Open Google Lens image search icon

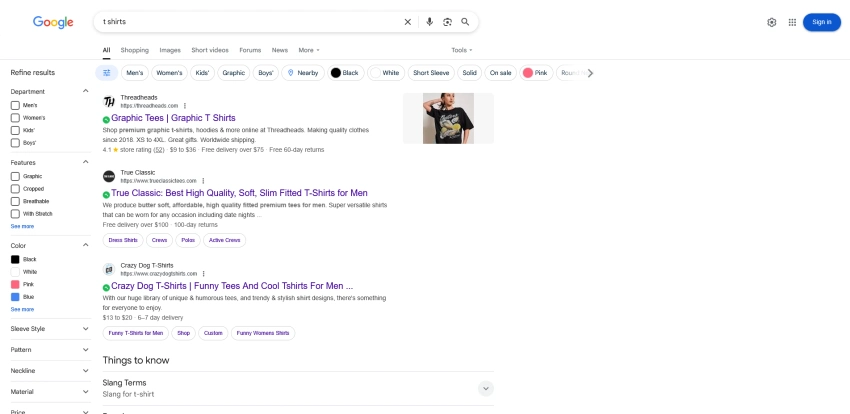[x=447, y=22]
